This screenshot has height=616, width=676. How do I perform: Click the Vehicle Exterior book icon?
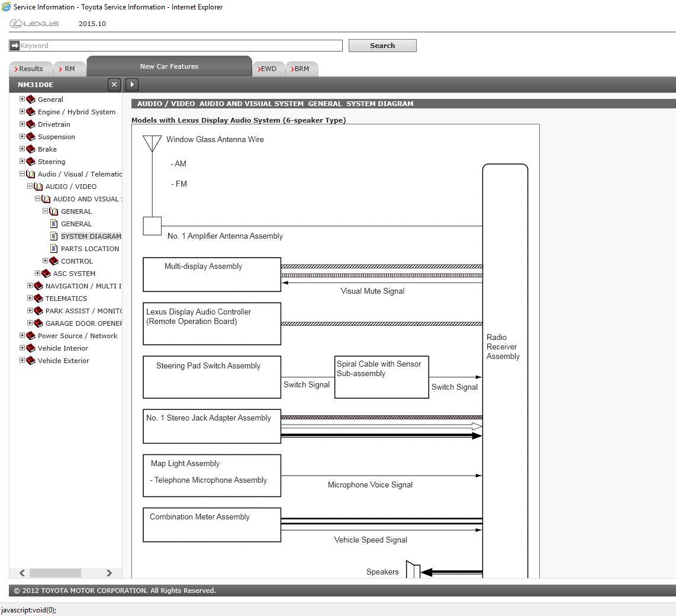[x=31, y=361]
